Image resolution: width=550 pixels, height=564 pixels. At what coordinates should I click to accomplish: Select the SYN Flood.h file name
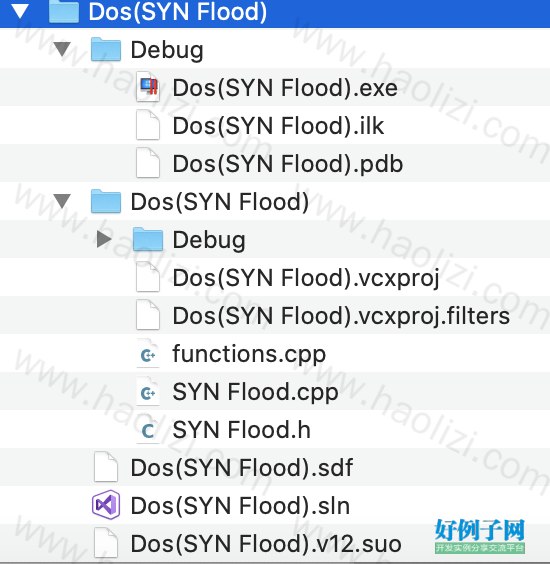241,430
